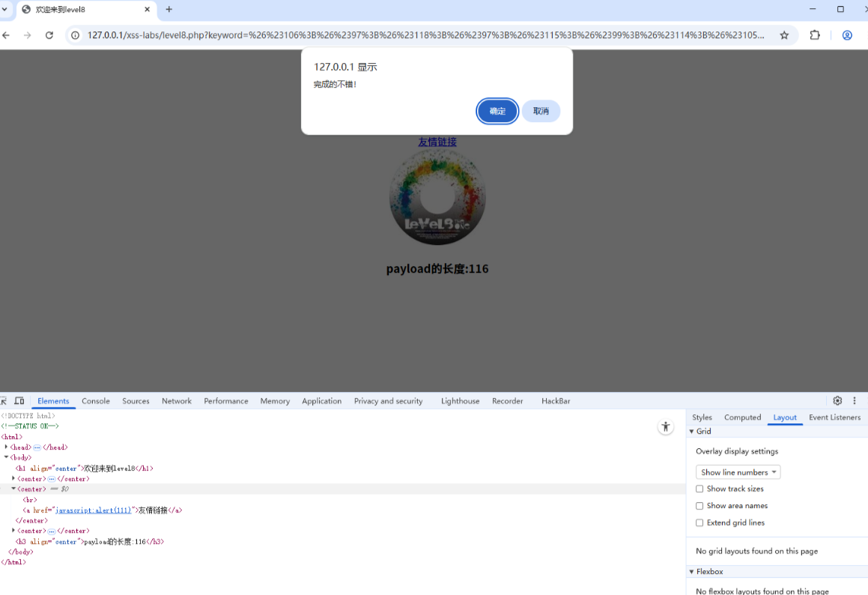Open a new tab with the plus button
This screenshot has width=868, height=595.
pyautogui.click(x=169, y=10)
